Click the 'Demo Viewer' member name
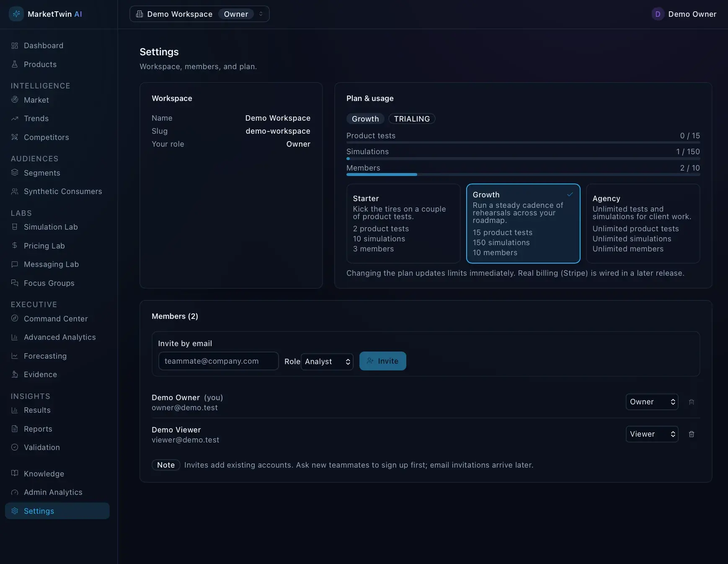This screenshot has width=728, height=564. (x=176, y=430)
